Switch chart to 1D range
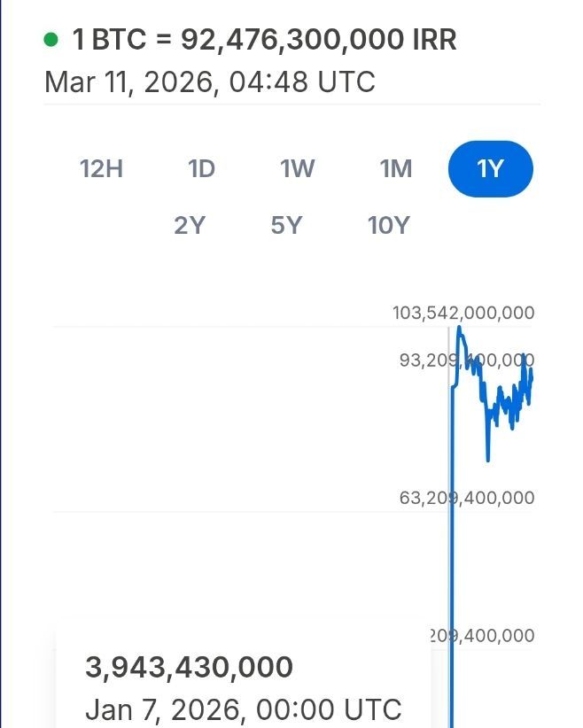 coord(201,168)
